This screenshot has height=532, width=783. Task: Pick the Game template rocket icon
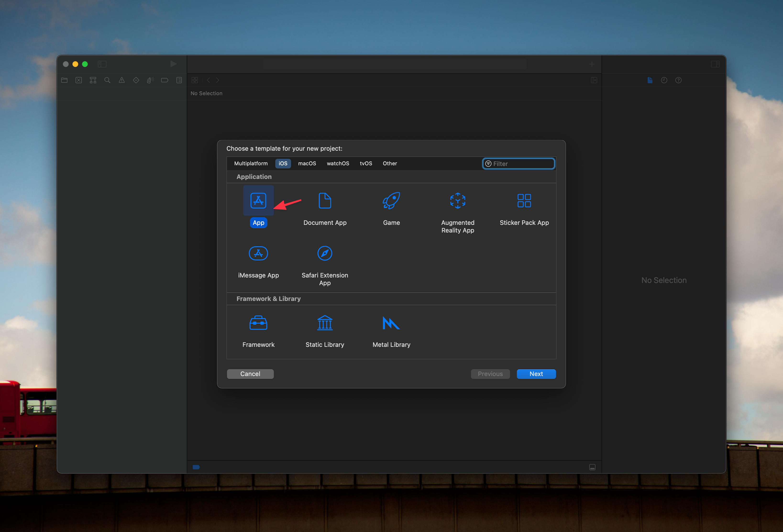[x=391, y=201]
